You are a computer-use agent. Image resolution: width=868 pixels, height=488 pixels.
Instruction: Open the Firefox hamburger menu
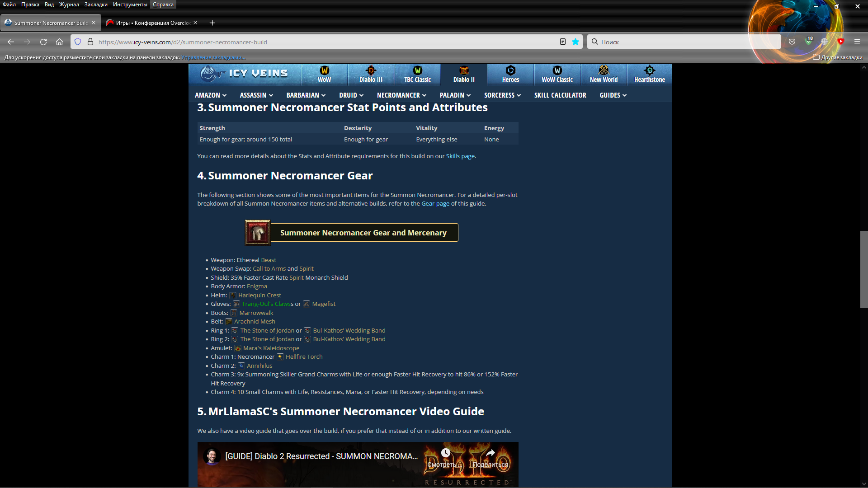857,42
